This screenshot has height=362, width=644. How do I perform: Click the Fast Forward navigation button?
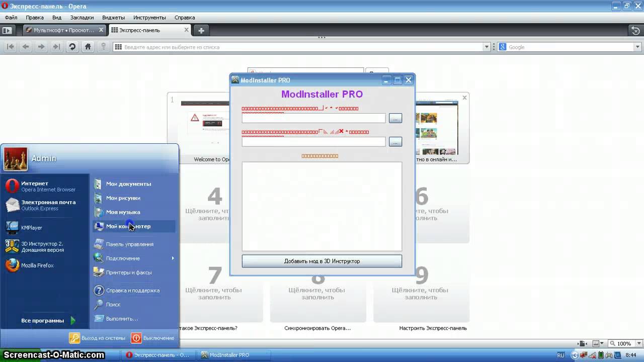(x=56, y=47)
